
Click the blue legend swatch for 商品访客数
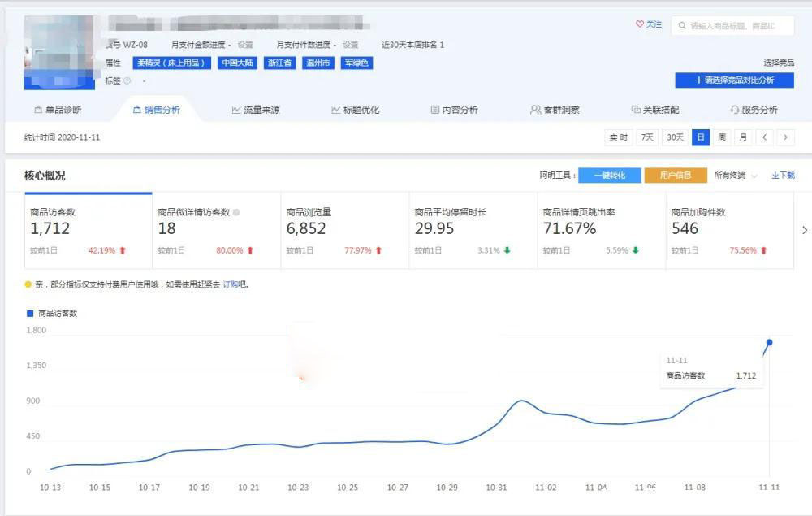[x=28, y=311]
